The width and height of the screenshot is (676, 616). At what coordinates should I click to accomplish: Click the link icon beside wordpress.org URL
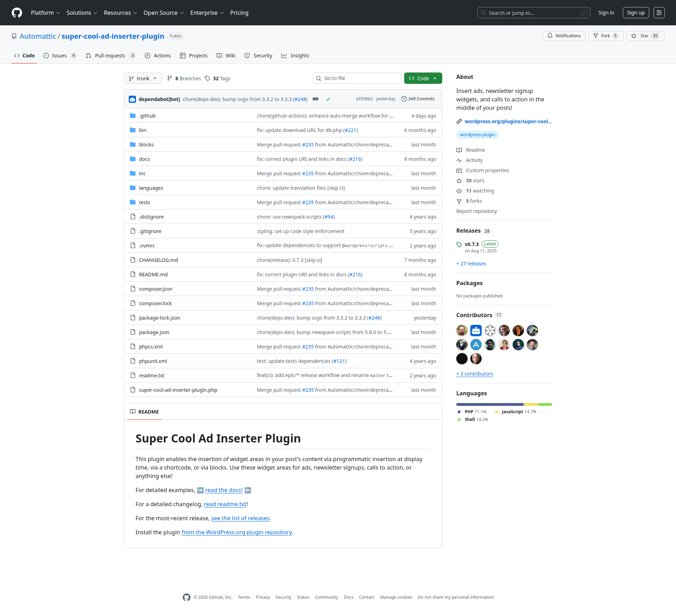pyautogui.click(x=459, y=121)
